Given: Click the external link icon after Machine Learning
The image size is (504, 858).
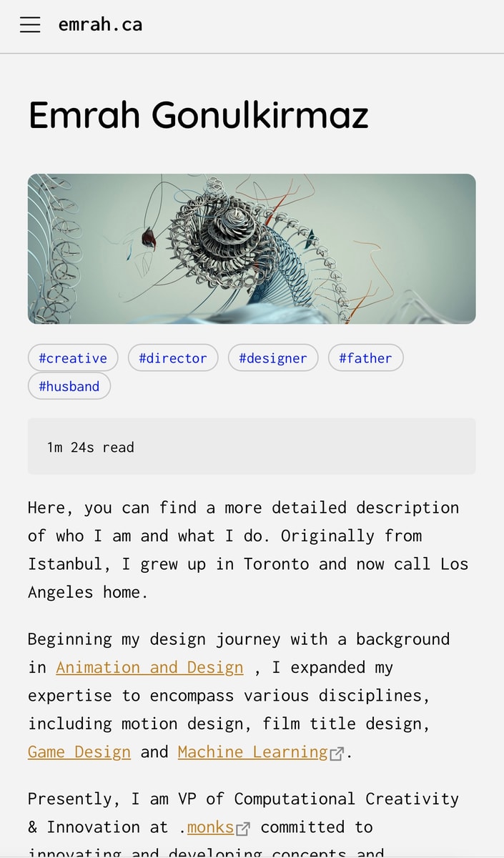Looking at the screenshot, I should point(337,754).
